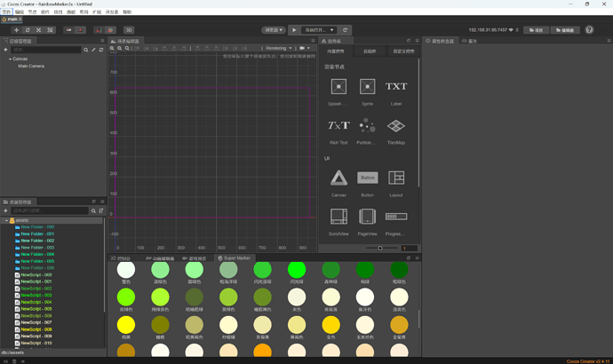Pick the ProgressBar UI node icon
This screenshot has width=613, height=364.
click(396, 217)
